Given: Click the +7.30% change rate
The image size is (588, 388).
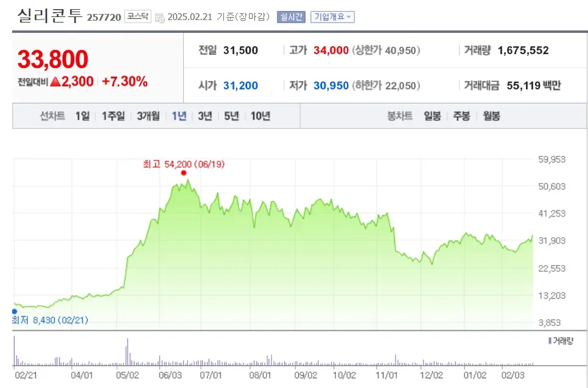Looking at the screenshot, I should (125, 81).
